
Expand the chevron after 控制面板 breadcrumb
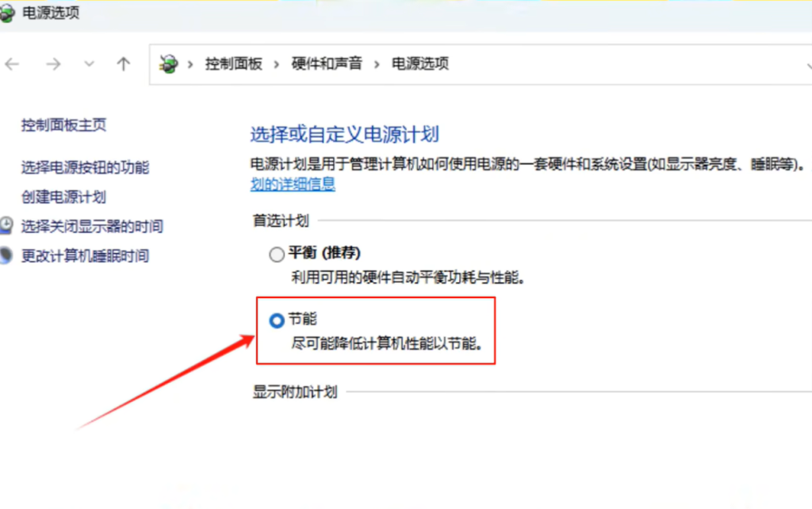coord(277,64)
